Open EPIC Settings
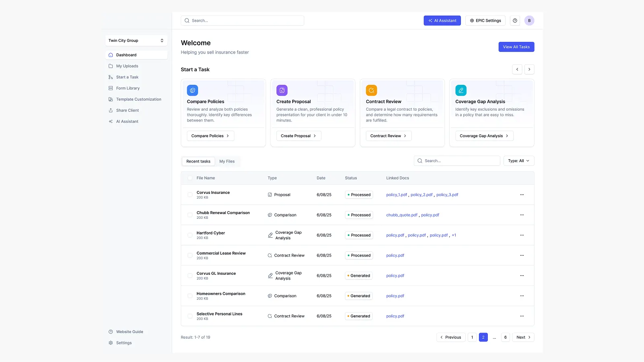 click(485, 21)
